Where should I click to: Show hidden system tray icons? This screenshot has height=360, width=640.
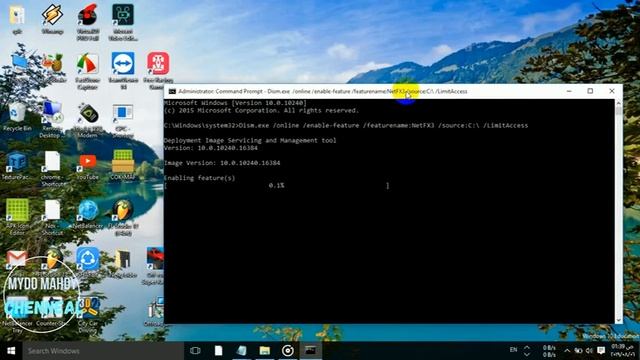click(567, 351)
